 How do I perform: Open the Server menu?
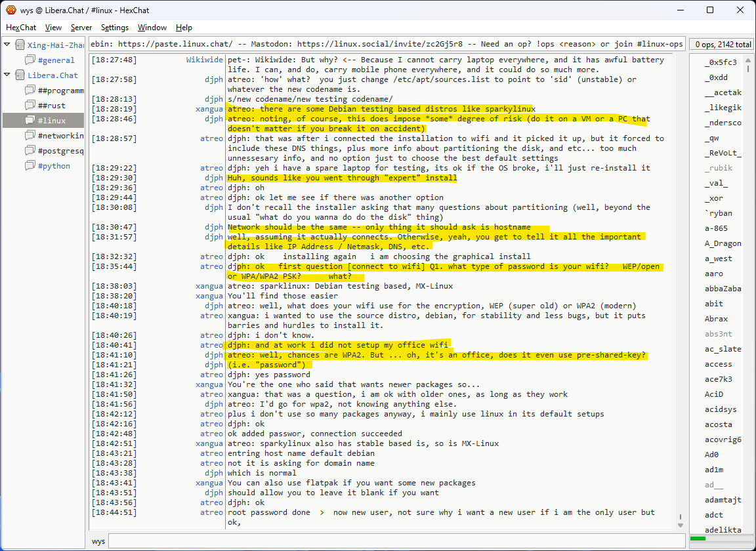click(81, 28)
